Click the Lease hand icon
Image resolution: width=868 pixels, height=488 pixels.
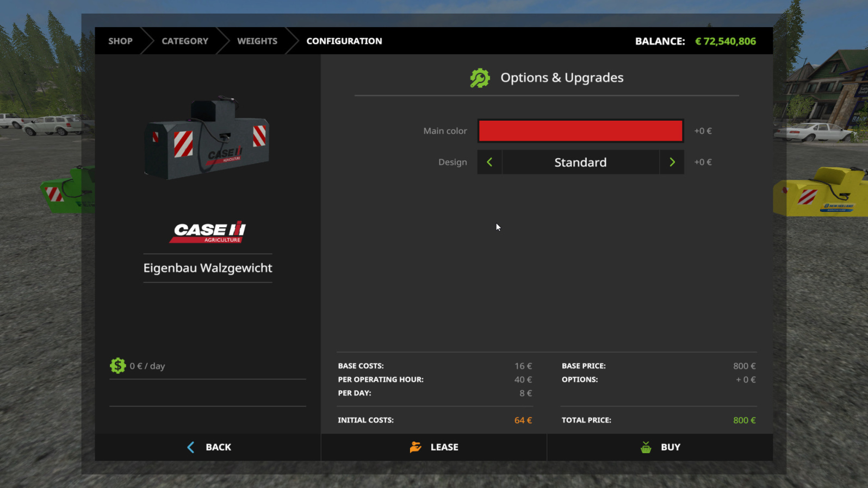pos(416,447)
